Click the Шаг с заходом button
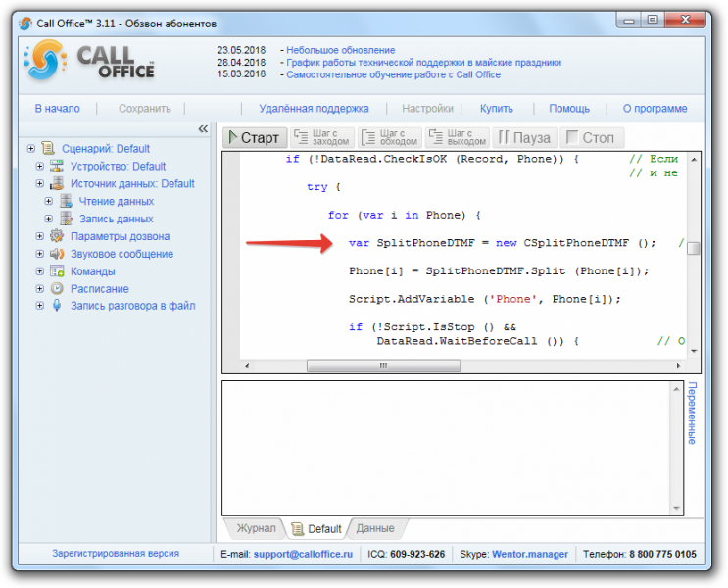728x588 pixels. [322, 137]
